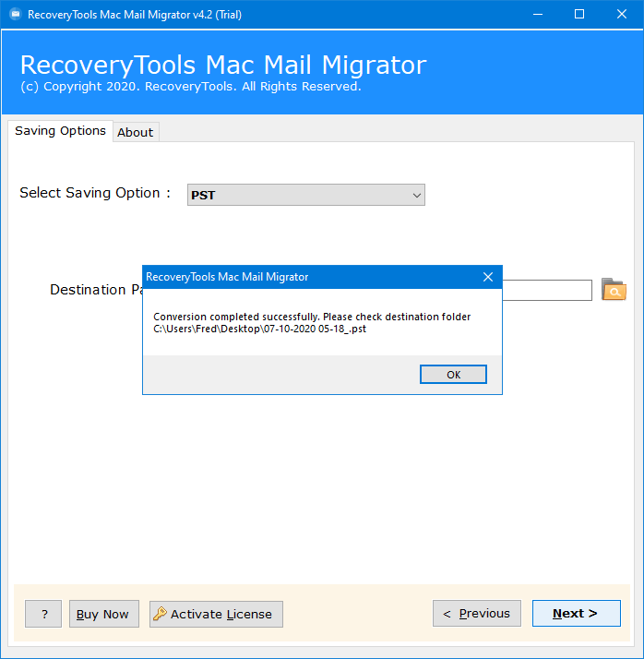644x659 pixels.
Task: Click the Select Saving Option label
Action: coord(94,193)
